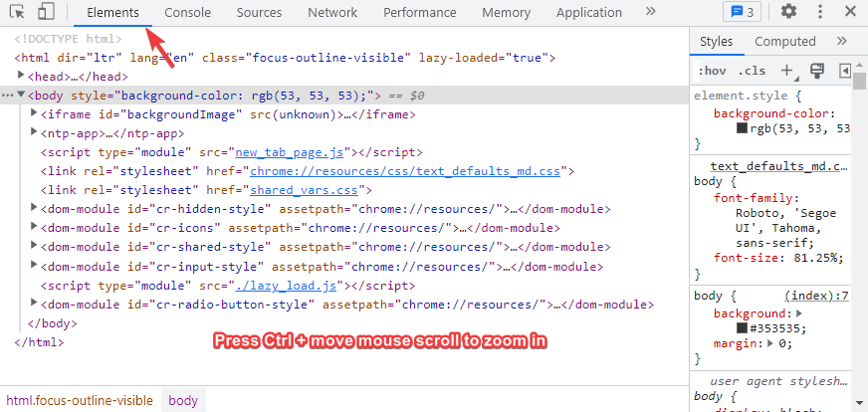Image resolution: width=868 pixels, height=412 pixels.
Task: Toggle the device toolbar icon
Action: (47, 12)
